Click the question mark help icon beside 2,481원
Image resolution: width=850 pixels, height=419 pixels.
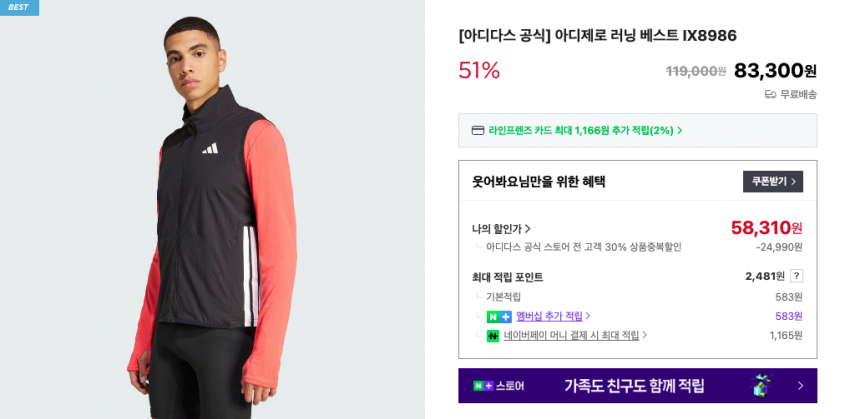(x=796, y=276)
